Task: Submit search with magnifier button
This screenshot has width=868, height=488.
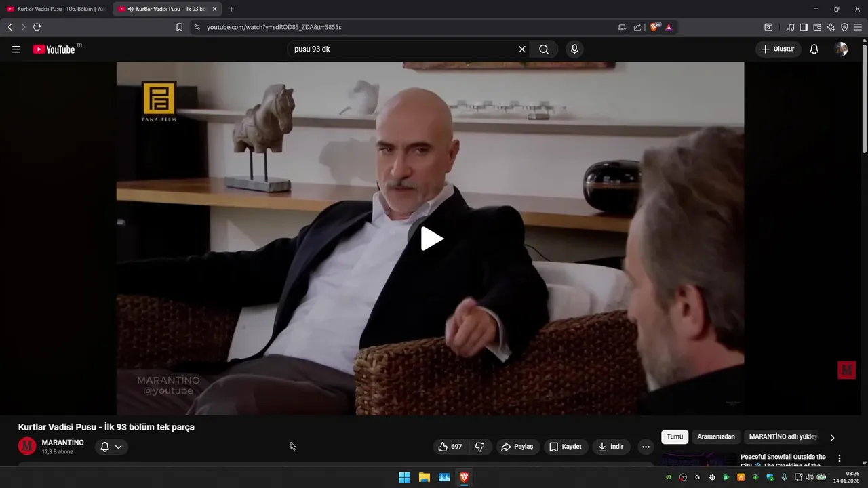Action: (544, 49)
